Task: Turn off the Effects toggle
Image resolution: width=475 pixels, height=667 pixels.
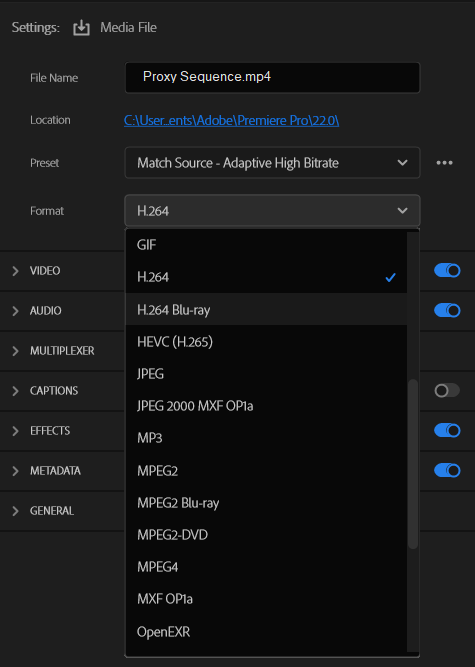Action: tap(447, 430)
